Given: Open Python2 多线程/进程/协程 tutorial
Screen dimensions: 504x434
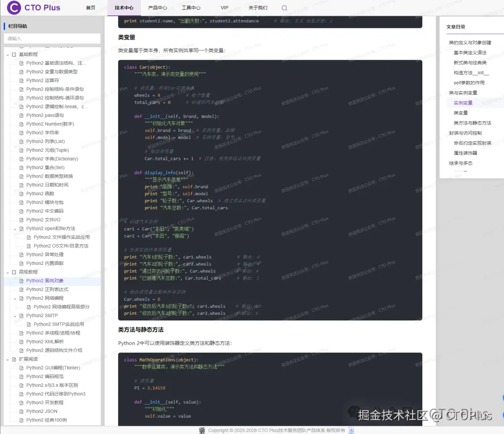Looking at the screenshot, I should tap(53, 333).
